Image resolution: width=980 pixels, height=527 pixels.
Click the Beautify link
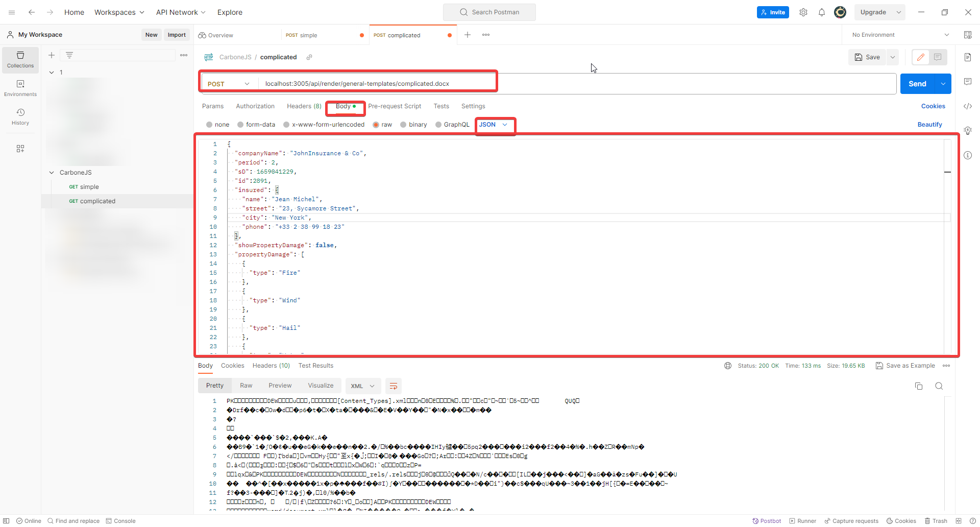tap(930, 124)
